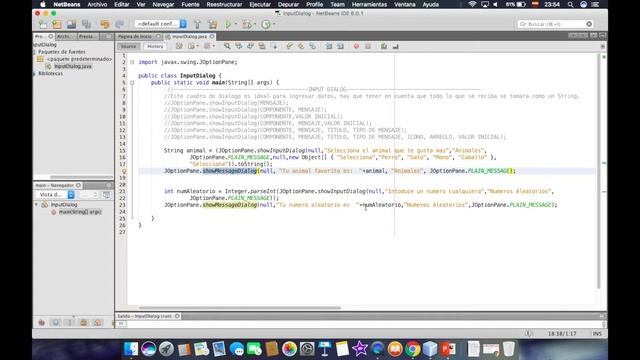Click the Open Project icon
This screenshot has width=640, height=360.
tap(71, 24)
